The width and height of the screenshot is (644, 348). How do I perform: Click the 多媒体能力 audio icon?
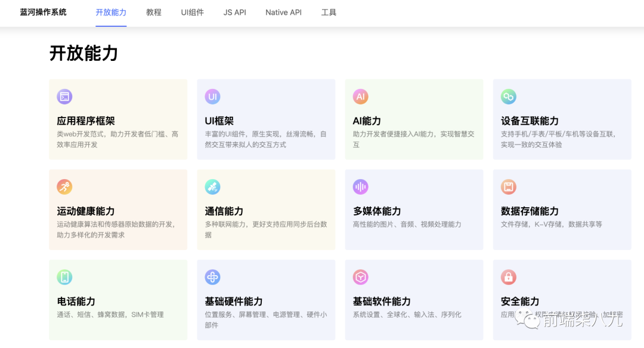[360, 186]
